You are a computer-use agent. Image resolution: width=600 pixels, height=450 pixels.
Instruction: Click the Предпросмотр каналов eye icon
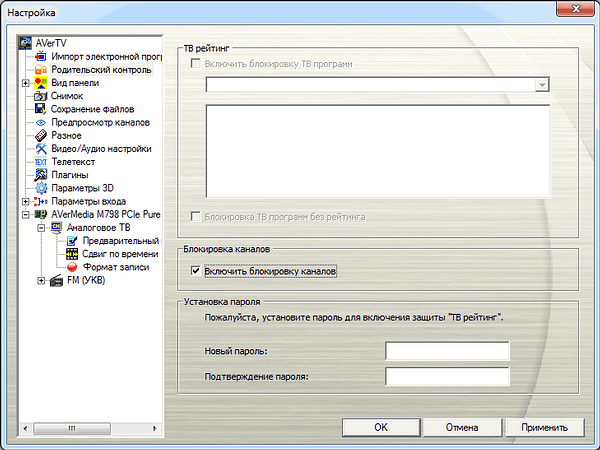click(41, 122)
